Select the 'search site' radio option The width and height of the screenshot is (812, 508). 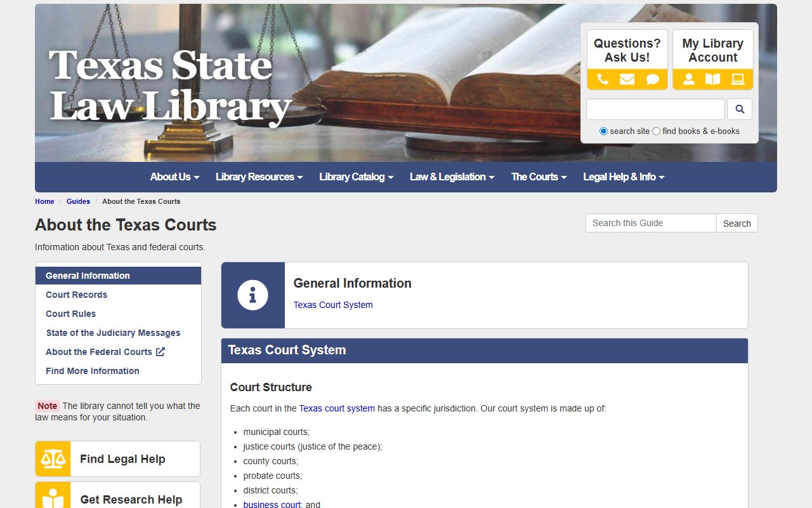[603, 131]
